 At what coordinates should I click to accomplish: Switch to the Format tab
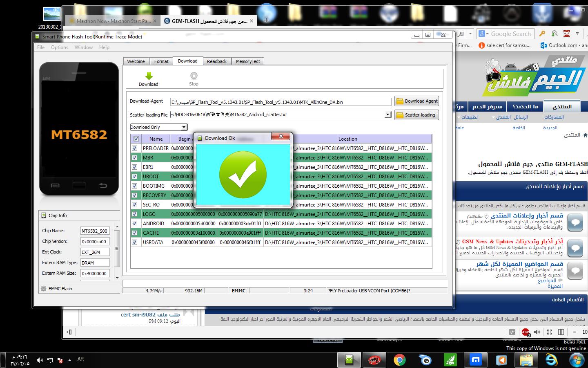tap(161, 61)
